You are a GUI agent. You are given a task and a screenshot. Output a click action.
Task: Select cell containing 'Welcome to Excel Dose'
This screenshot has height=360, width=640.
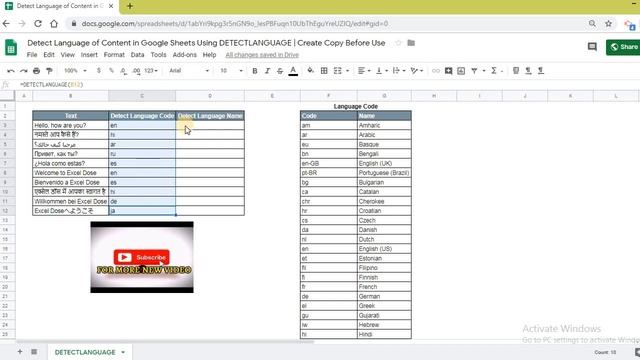coord(71,173)
